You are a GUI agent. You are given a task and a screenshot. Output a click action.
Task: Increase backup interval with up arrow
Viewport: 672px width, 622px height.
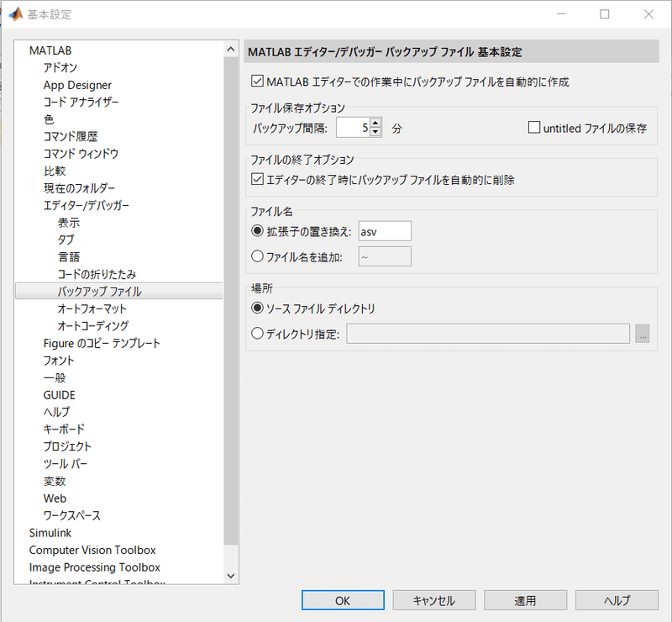pos(375,123)
